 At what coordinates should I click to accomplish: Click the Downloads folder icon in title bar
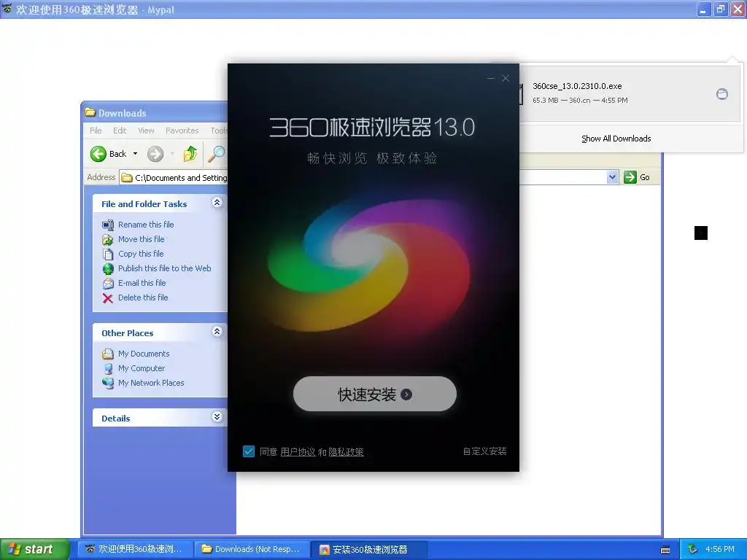(90, 112)
